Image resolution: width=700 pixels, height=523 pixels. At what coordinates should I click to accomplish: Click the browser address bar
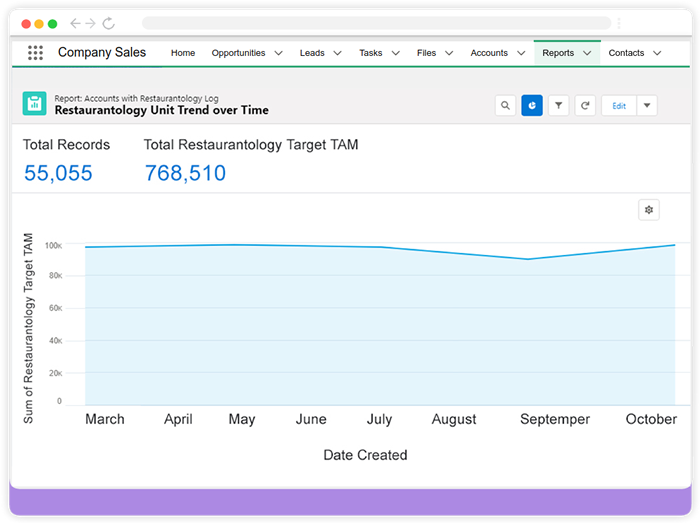click(376, 23)
